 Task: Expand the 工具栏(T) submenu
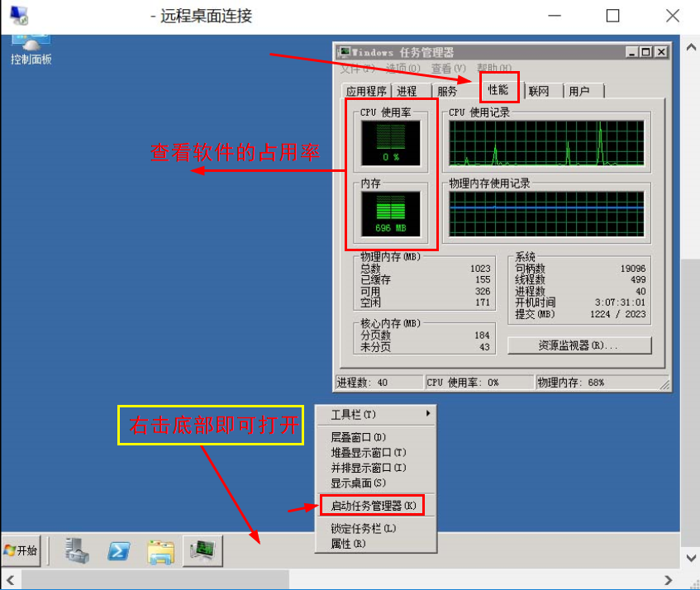tap(376, 414)
